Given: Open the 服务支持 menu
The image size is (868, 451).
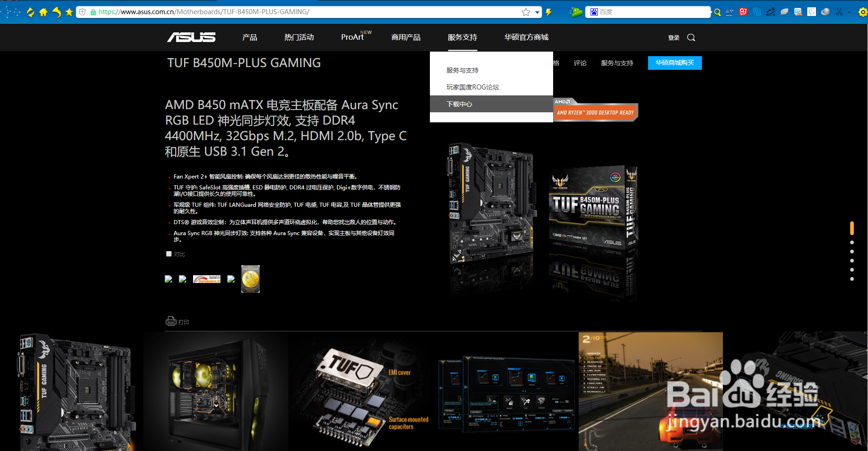Looking at the screenshot, I should [x=462, y=37].
